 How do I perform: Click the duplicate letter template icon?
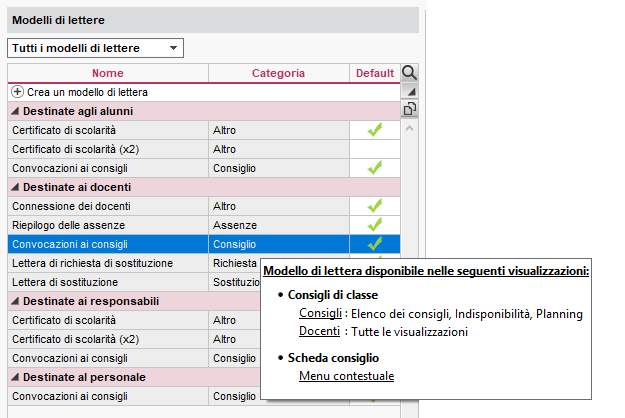(409, 109)
